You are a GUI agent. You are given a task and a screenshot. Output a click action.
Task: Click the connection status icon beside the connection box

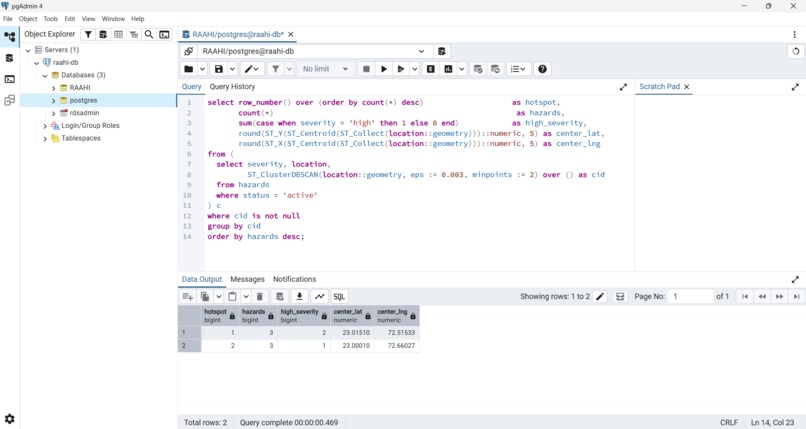coord(189,51)
